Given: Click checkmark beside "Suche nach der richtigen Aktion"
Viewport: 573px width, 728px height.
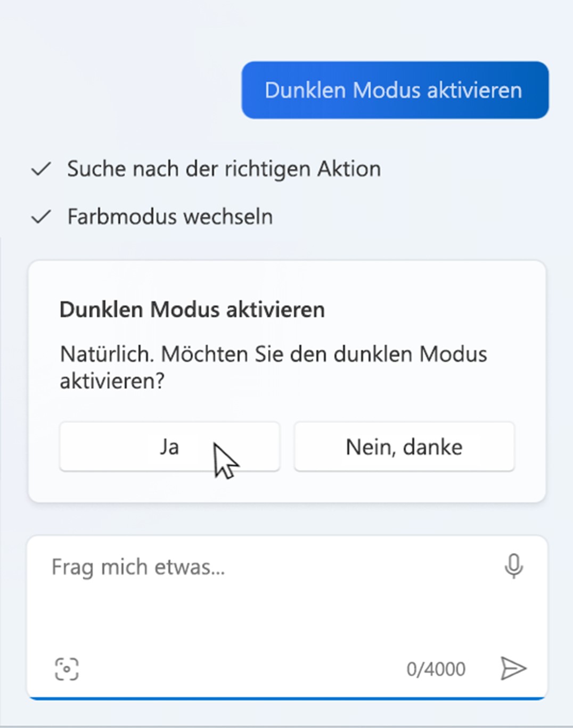Looking at the screenshot, I should pos(41,169).
